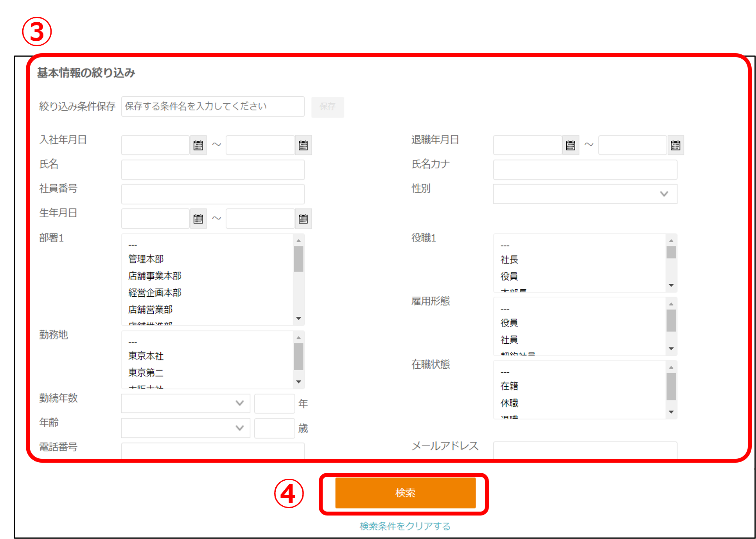
Task: Click the 検索条件をクリアする link
Action: (405, 526)
